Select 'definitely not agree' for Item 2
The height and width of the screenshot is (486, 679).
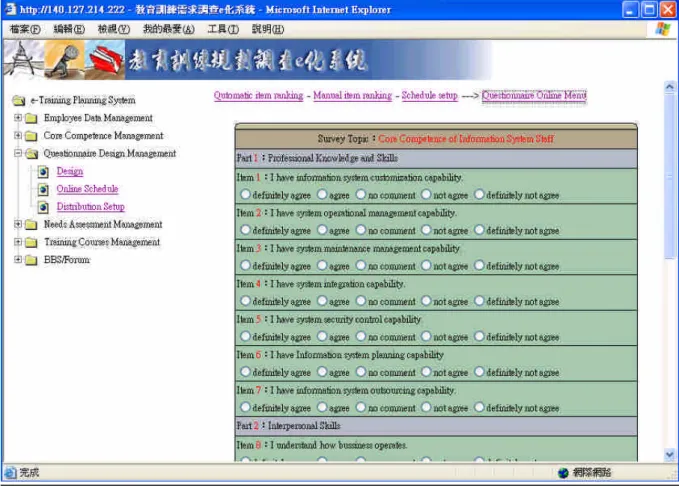click(x=479, y=230)
